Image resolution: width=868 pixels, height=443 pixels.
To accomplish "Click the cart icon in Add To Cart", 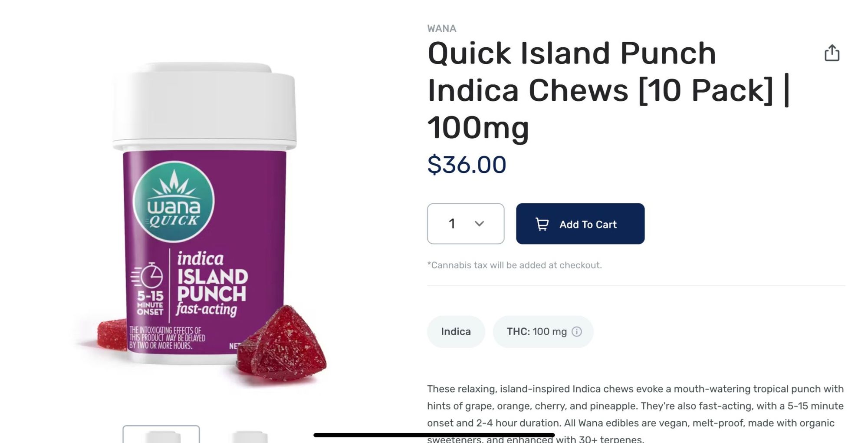I will (x=542, y=224).
